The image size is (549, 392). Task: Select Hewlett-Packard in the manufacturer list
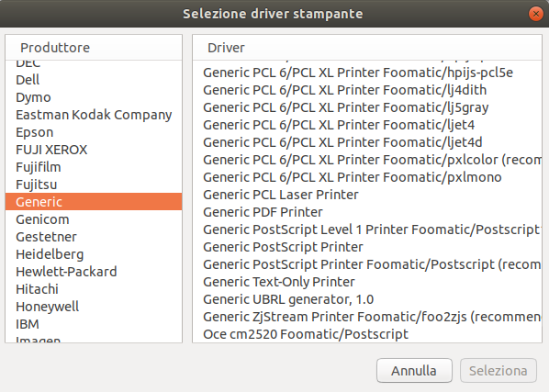coord(94,272)
